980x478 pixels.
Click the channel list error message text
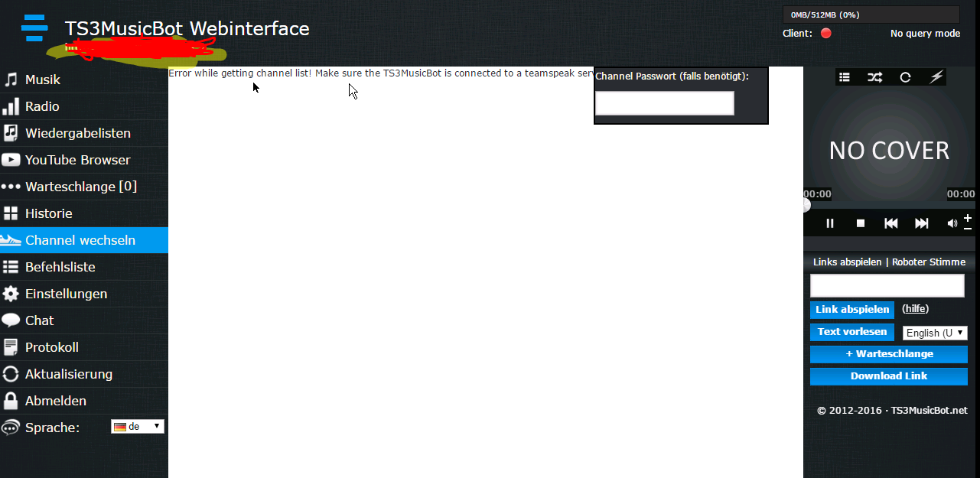click(381, 73)
